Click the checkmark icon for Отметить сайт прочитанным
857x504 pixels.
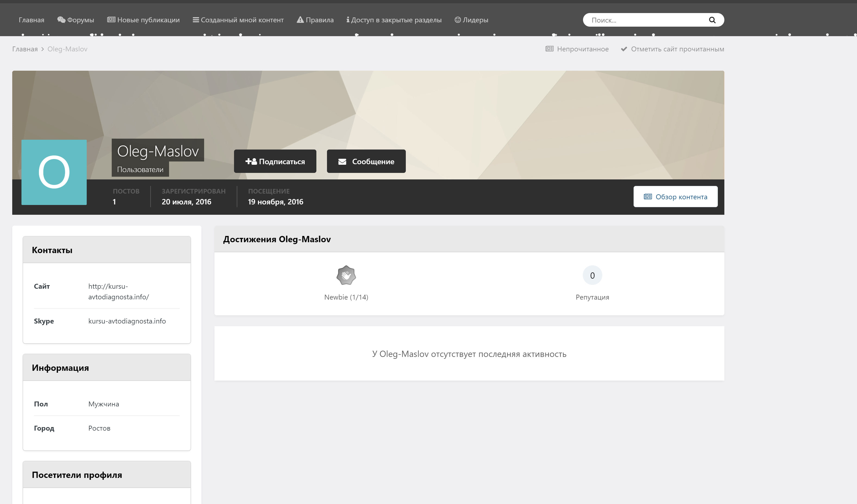click(x=624, y=49)
